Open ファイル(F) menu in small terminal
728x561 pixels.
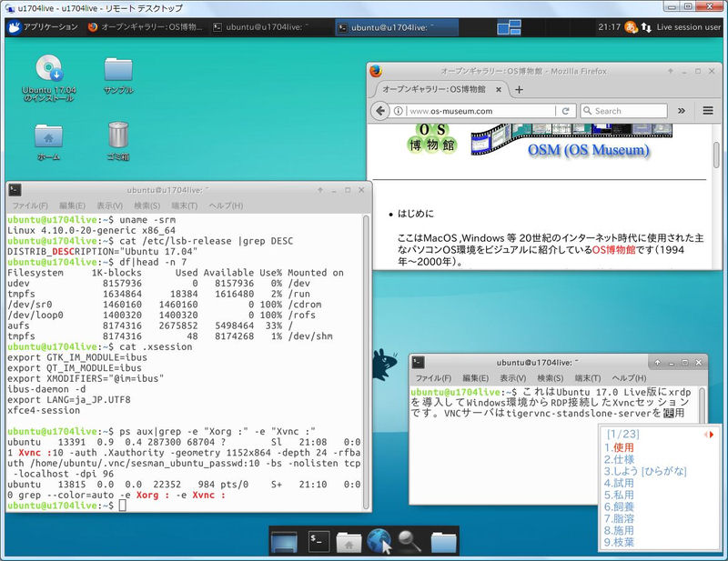point(433,378)
